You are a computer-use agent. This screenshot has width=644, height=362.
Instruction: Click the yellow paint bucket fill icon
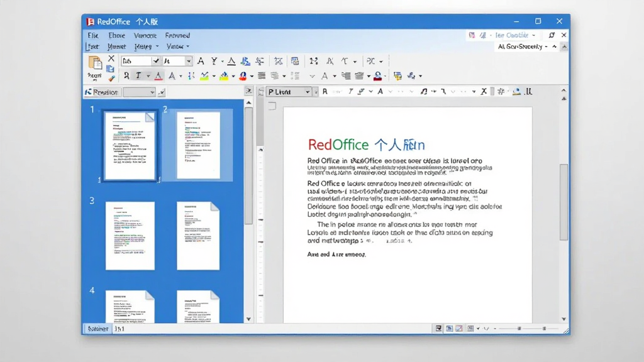pyautogui.click(x=224, y=76)
